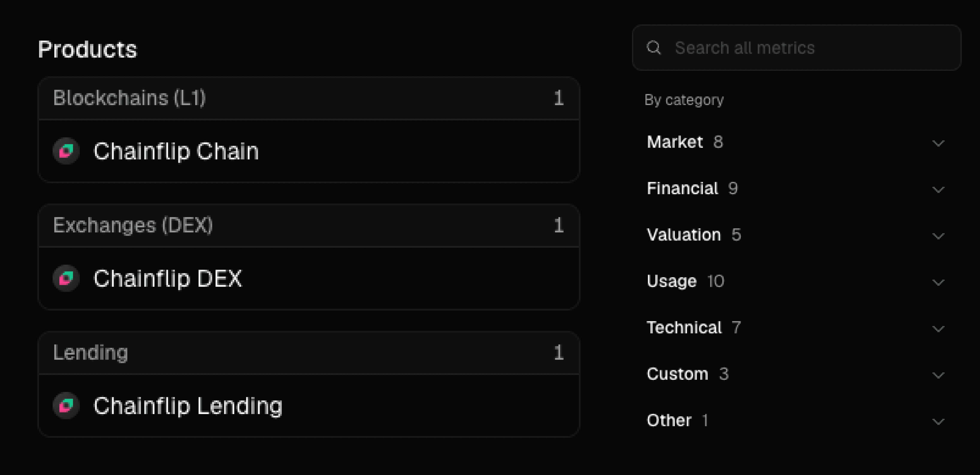Expand the Technical category chevron

click(x=939, y=329)
